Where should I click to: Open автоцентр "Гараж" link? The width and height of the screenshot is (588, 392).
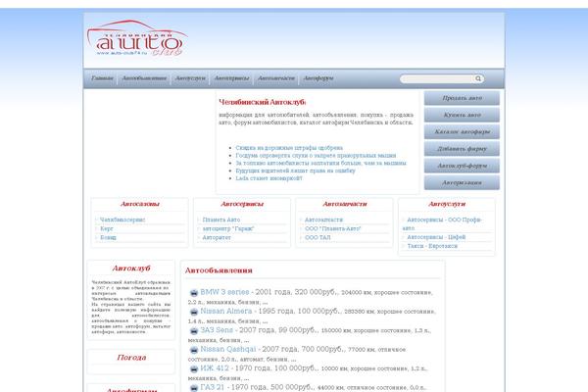[228, 228]
